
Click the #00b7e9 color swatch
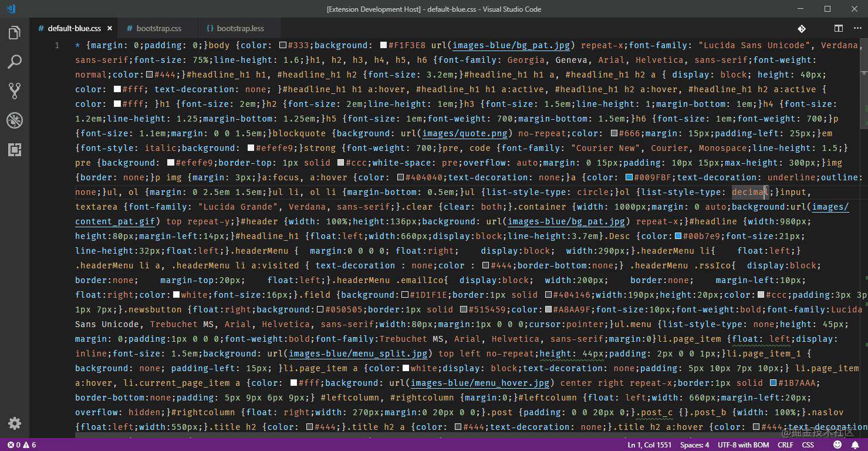click(678, 236)
